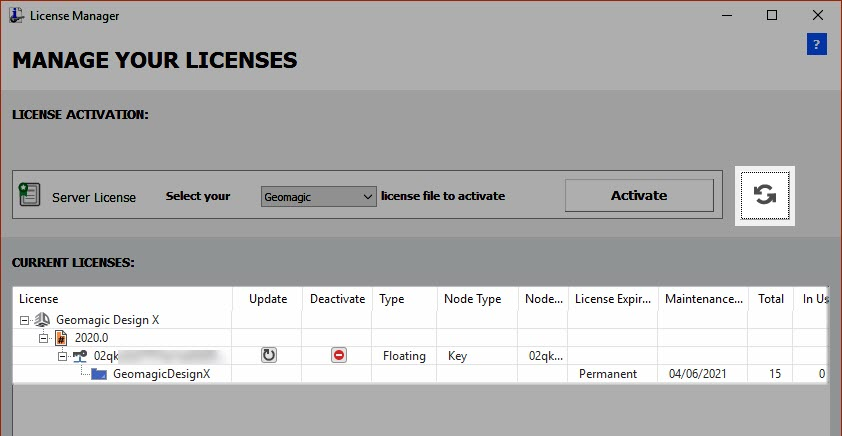
Task: Click the Server License icon
Action: pos(29,195)
